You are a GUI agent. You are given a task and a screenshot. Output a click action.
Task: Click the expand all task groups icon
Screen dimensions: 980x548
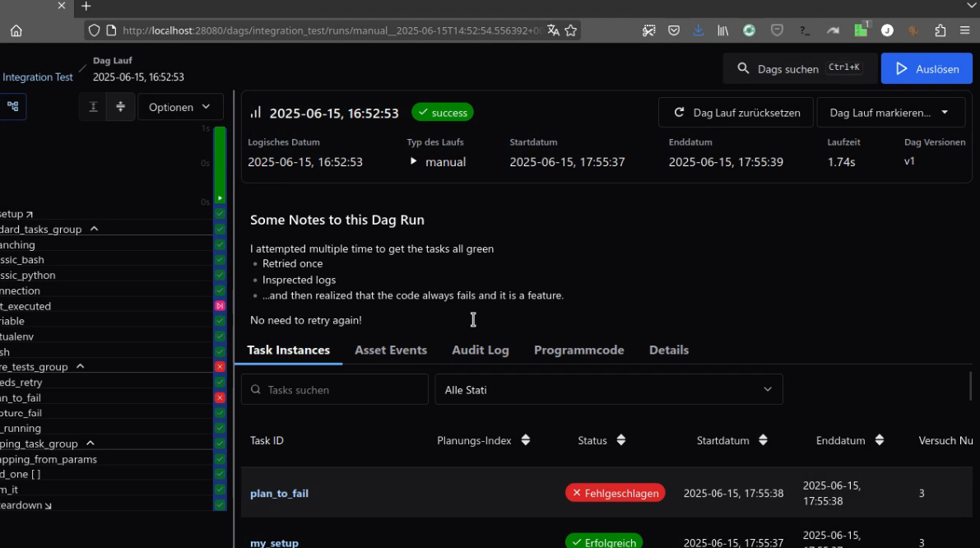pyautogui.click(x=93, y=107)
